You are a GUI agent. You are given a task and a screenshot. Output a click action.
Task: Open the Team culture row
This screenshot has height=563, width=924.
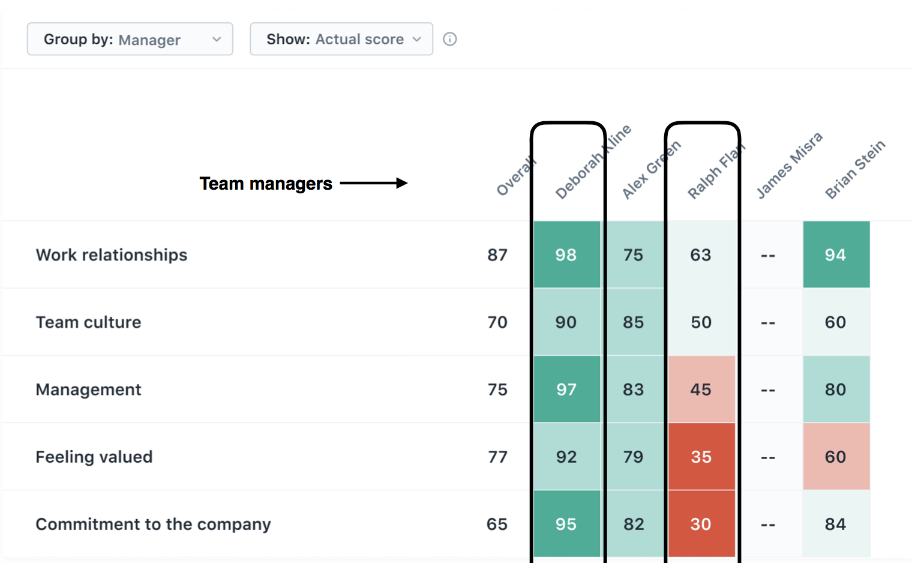(x=89, y=322)
